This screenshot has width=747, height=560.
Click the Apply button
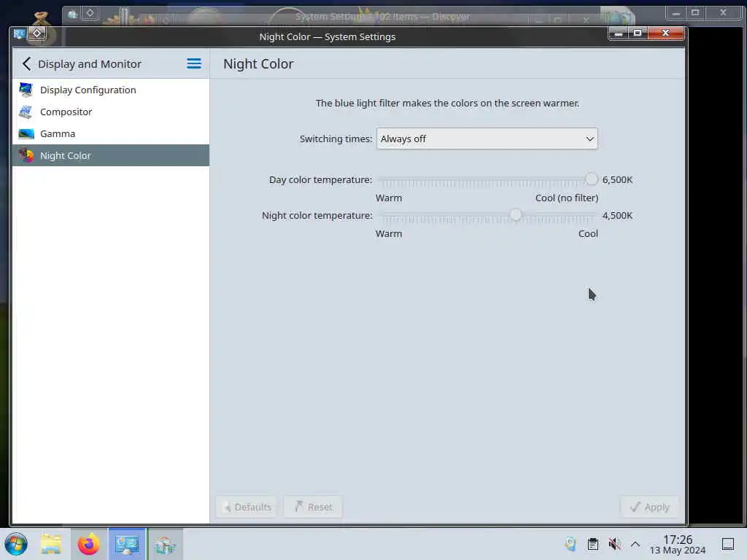pos(649,507)
